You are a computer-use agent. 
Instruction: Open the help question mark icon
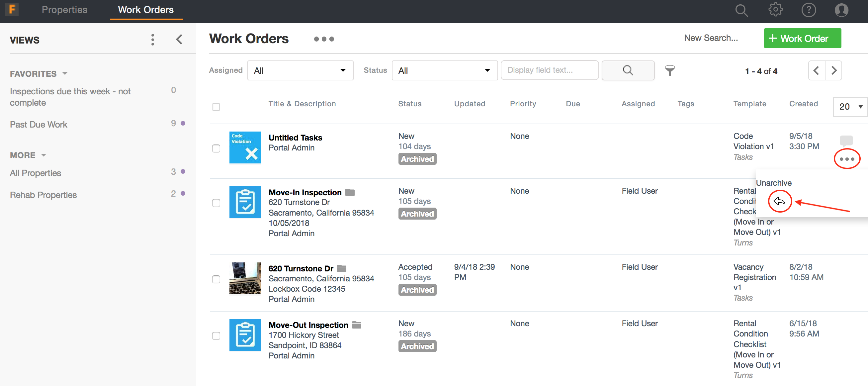click(808, 10)
